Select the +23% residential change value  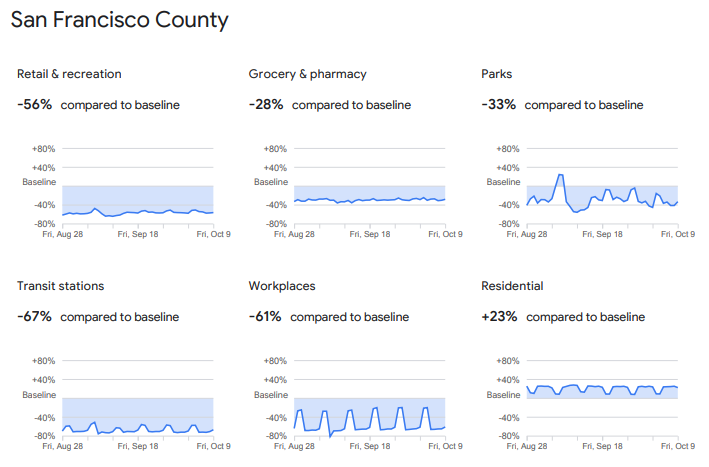point(499,316)
